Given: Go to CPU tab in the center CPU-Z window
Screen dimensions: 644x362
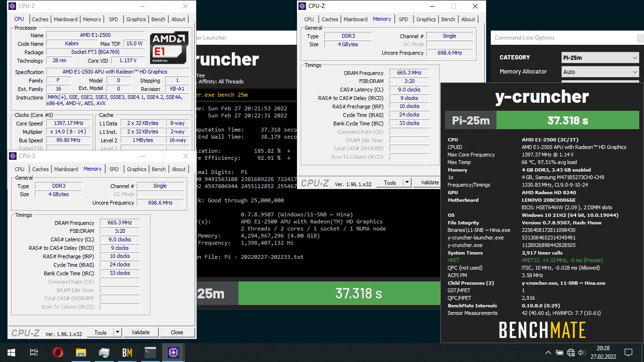Looking at the screenshot, I should [309, 19].
